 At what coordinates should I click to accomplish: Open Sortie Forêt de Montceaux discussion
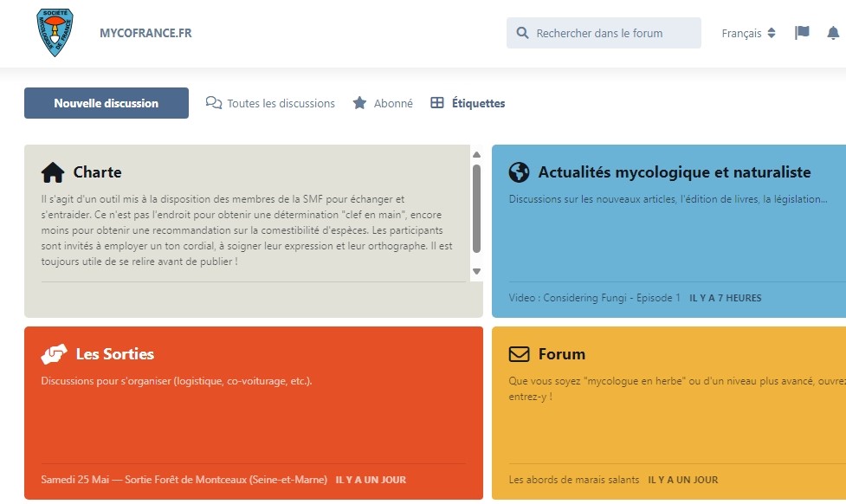(x=184, y=480)
